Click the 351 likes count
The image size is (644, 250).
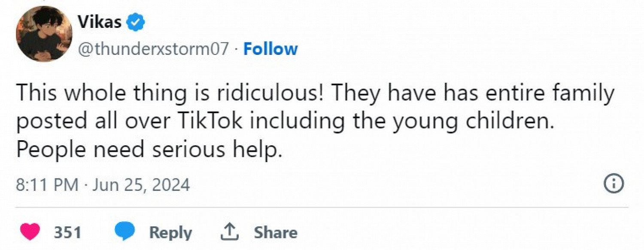pos(67,232)
